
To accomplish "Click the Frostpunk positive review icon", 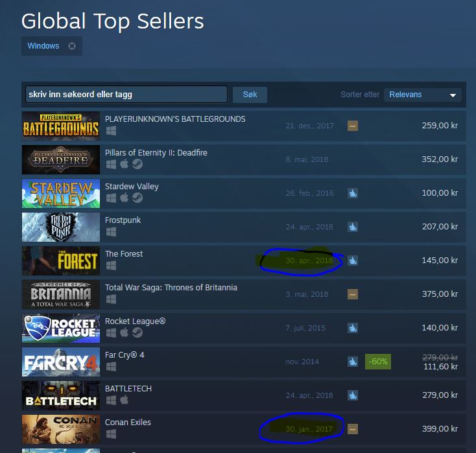I will point(352,227).
